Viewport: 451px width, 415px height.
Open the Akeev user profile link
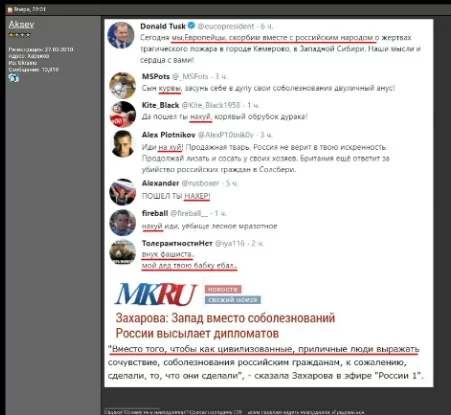21,24
